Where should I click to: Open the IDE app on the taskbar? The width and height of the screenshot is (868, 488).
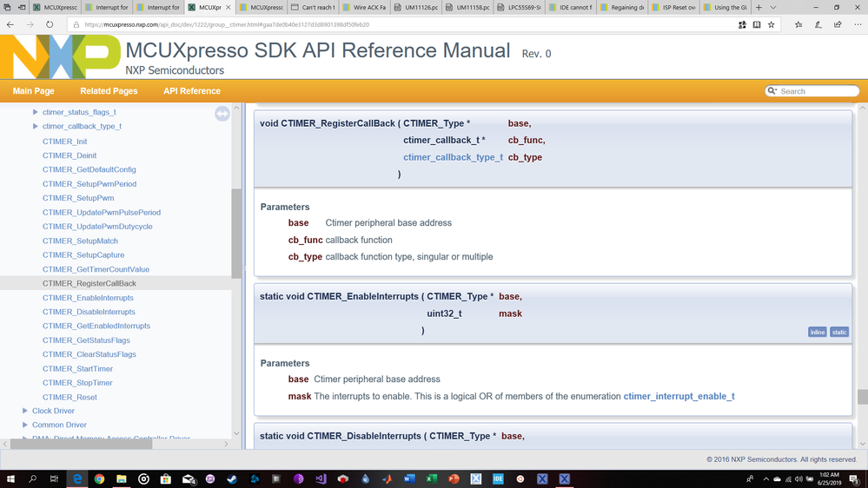click(x=498, y=478)
